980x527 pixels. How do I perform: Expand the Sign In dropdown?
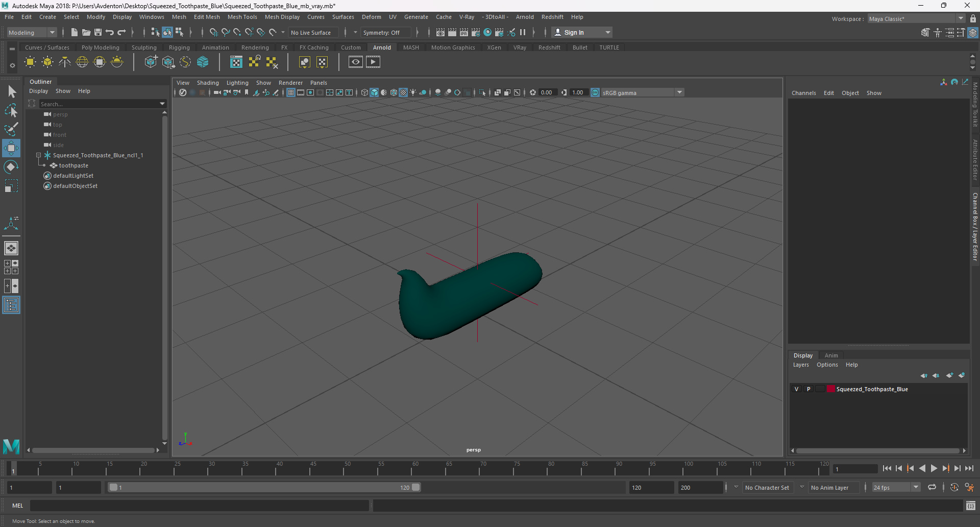(x=607, y=32)
